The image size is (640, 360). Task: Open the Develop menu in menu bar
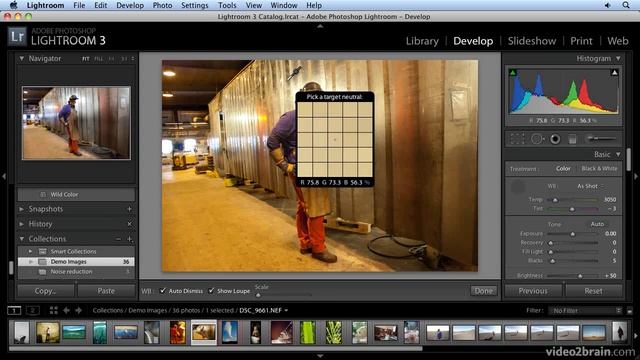point(130,5)
